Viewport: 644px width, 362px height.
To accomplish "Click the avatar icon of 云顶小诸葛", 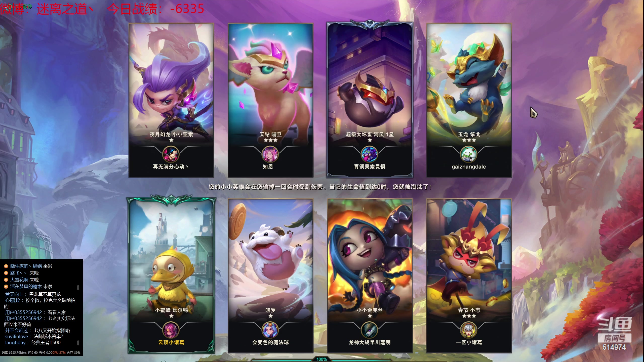I will tap(171, 330).
